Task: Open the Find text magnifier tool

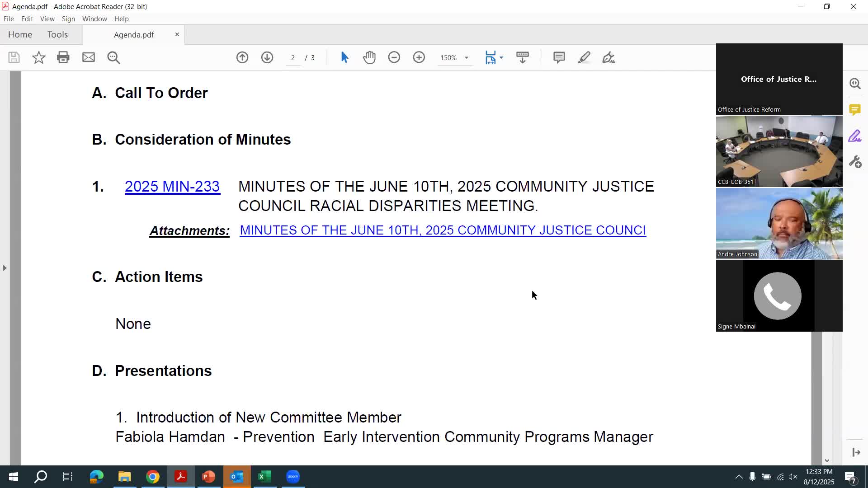Action: pos(113,57)
